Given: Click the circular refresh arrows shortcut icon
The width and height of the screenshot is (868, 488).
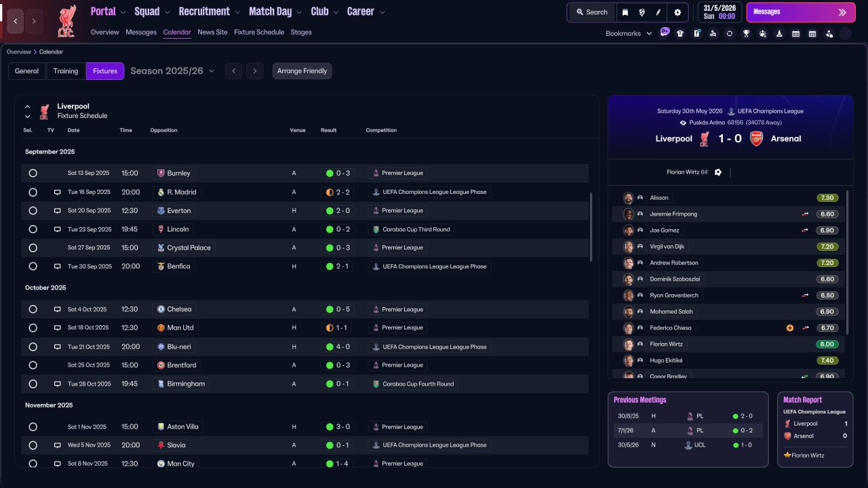Looking at the screenshot, I should (730, 33).
